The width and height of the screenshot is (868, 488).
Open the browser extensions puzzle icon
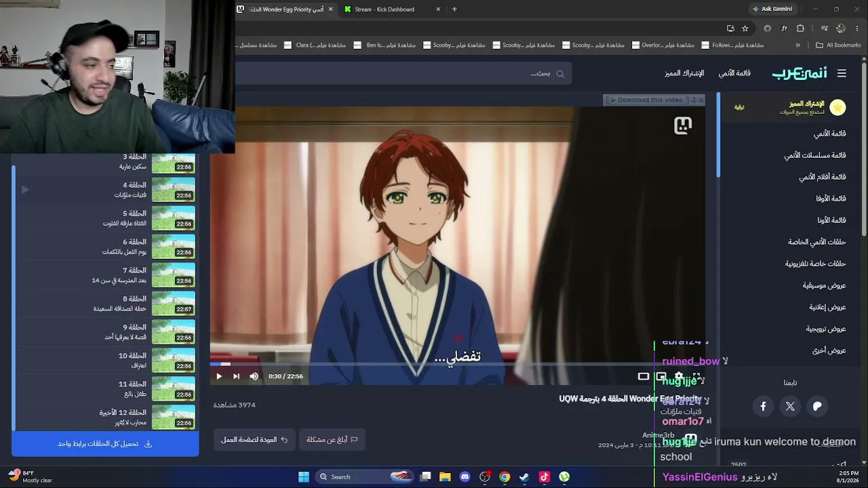(800, 28)
